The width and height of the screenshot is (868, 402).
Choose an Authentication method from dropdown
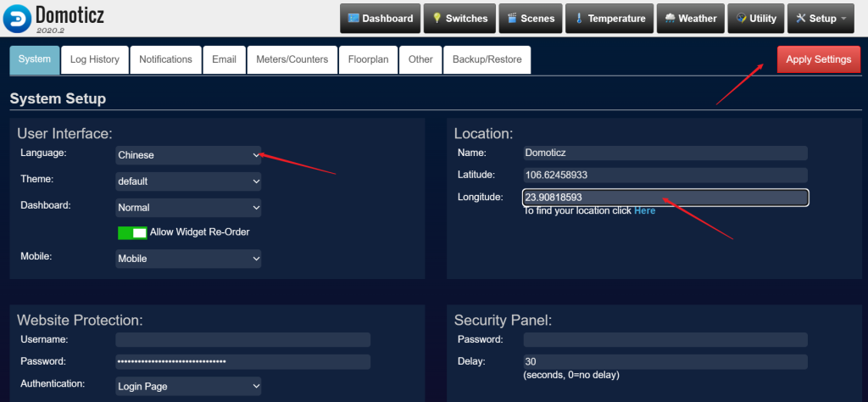pyautogui.click(x=188, y=387)
